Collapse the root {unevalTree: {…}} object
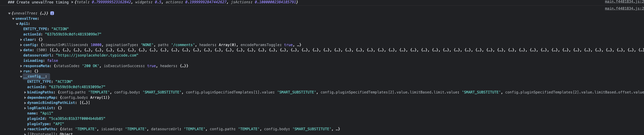The height and width of the screenshot is (135, 644). (x=9, y=14)
